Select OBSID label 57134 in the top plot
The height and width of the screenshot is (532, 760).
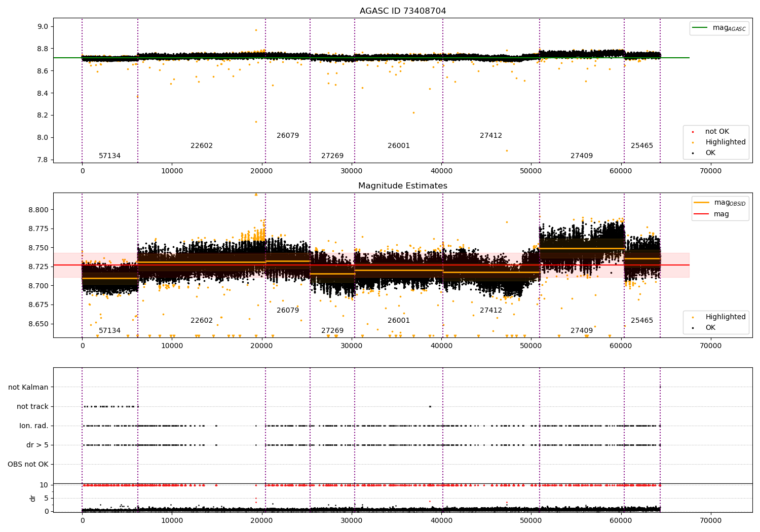(110, 156)
